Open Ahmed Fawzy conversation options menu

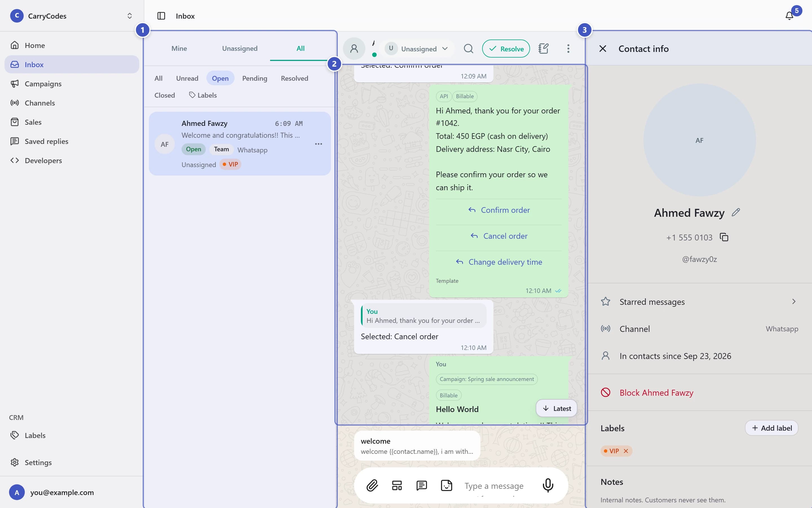(318, 144)
